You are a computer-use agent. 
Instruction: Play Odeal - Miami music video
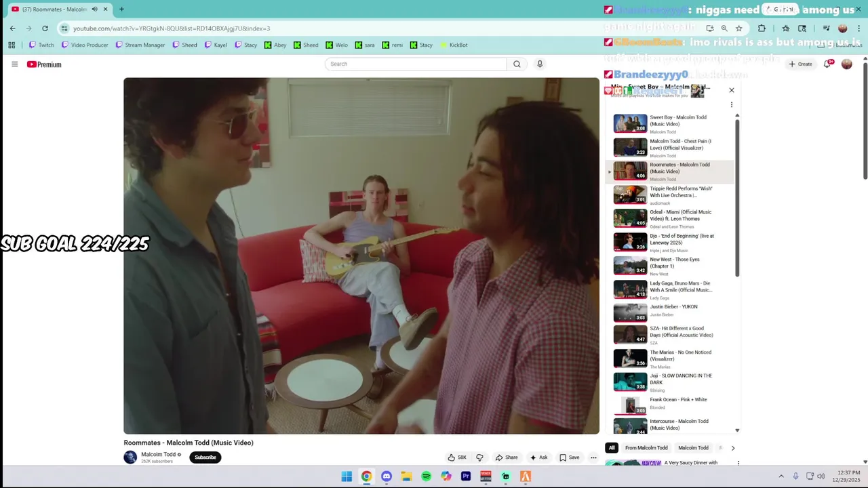click(668, 218)
